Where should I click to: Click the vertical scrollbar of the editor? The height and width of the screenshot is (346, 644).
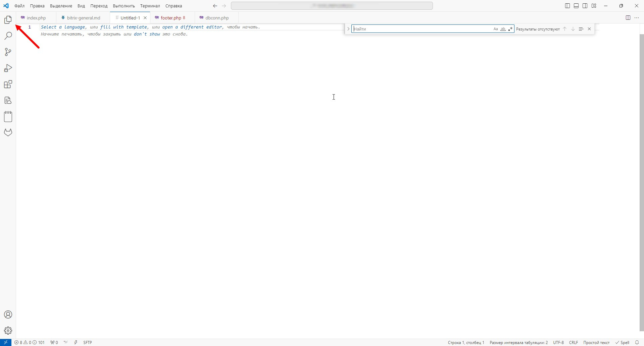click(x=641, y=183)
